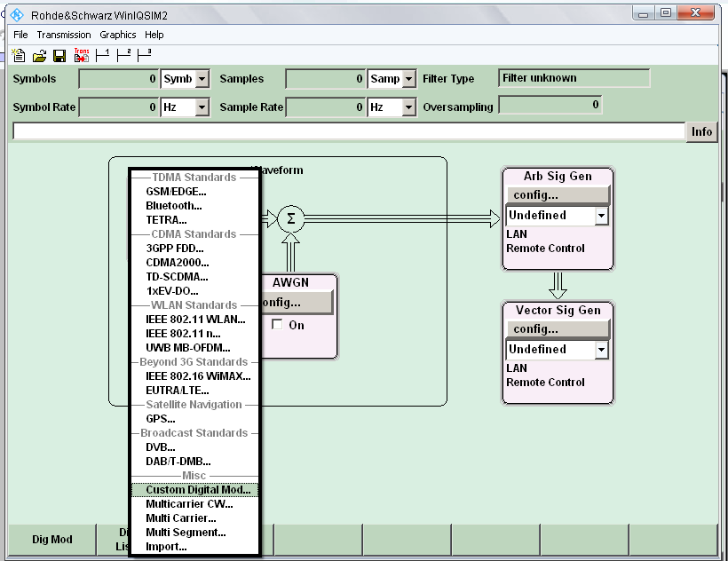The width and height of the screenshot is (728, 561).
Task: Click the Save floppy disk icon
Action: (59, 56)
